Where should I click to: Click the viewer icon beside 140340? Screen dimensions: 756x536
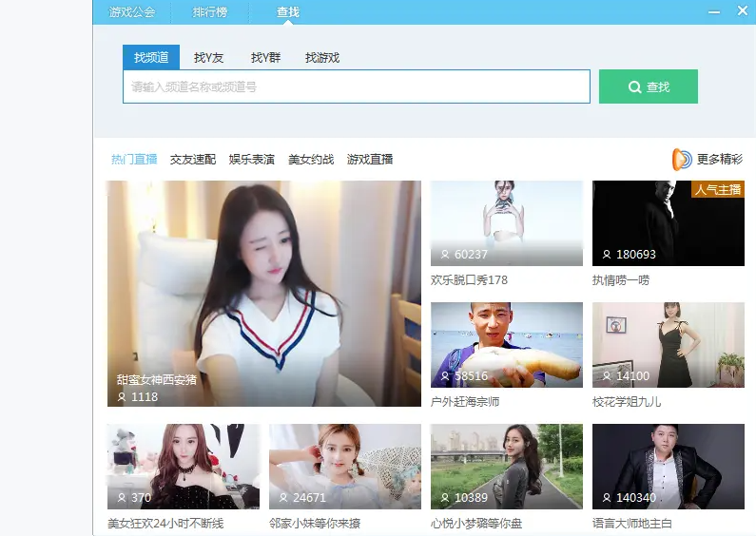(607, 497)
